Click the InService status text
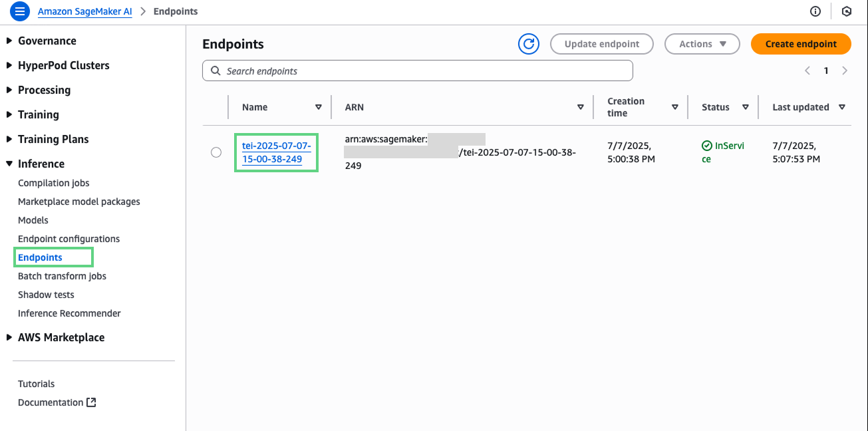 pyautogui.click(x=723, y=152)
